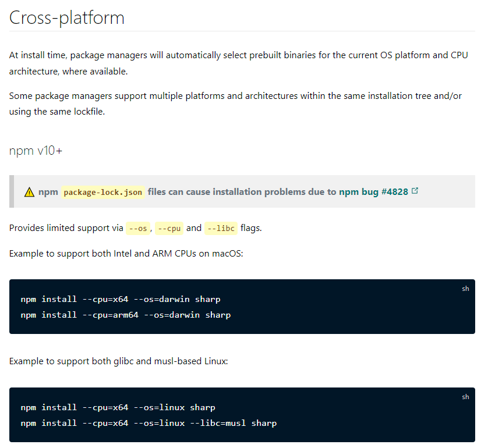Screen dimensions: 481x448
Task: Click the external link icon after #4828
Action: click(415, 191)
